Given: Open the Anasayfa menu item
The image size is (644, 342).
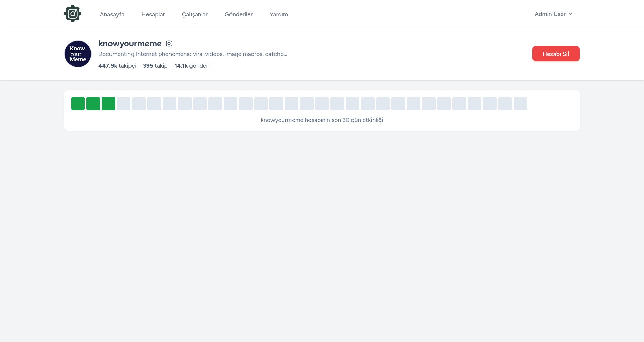Looking at the screenshot, I should pyautogui.click(x=112, y=14).
